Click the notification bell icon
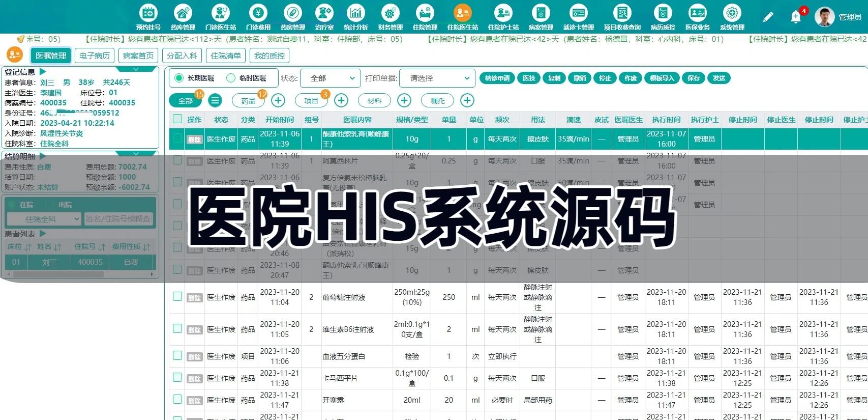The height and width of the screenshot is (420, 868). [796, 17]
